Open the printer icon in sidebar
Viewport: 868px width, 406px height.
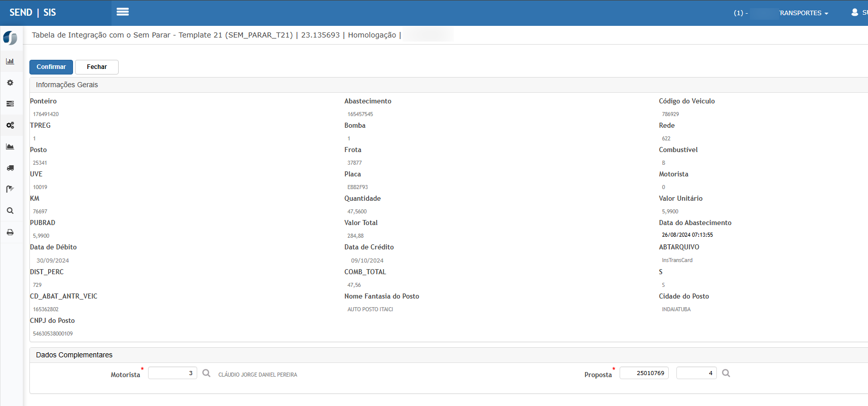10,232
